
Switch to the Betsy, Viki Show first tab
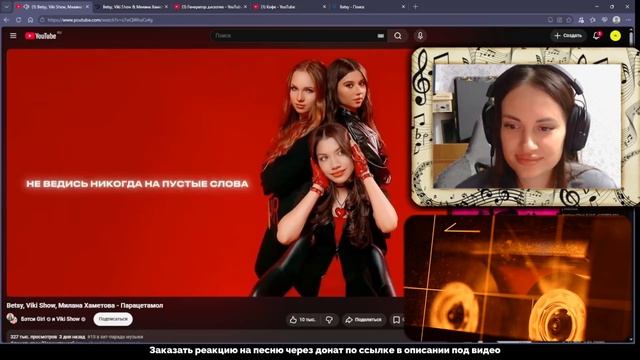click(x=52, y=7)
